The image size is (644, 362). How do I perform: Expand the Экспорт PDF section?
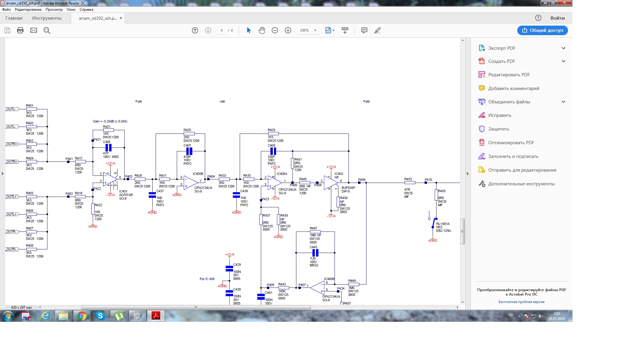tap(563, 48)
